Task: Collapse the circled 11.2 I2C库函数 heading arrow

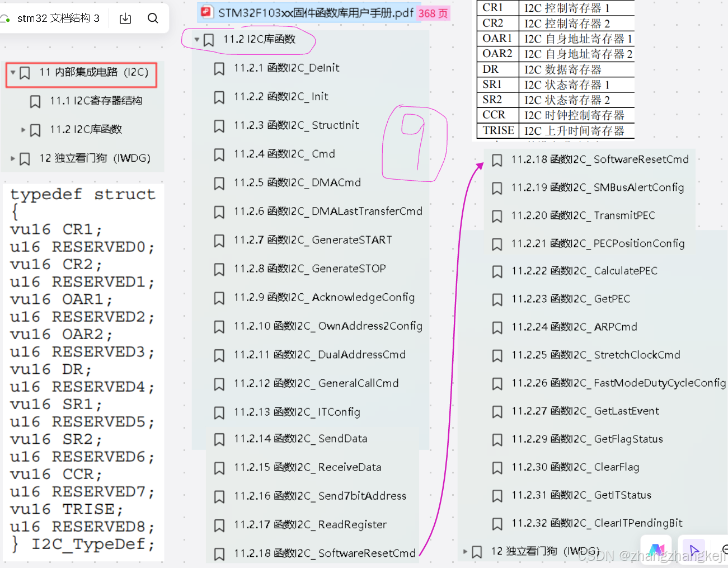Action: click(x=197, y=40)
